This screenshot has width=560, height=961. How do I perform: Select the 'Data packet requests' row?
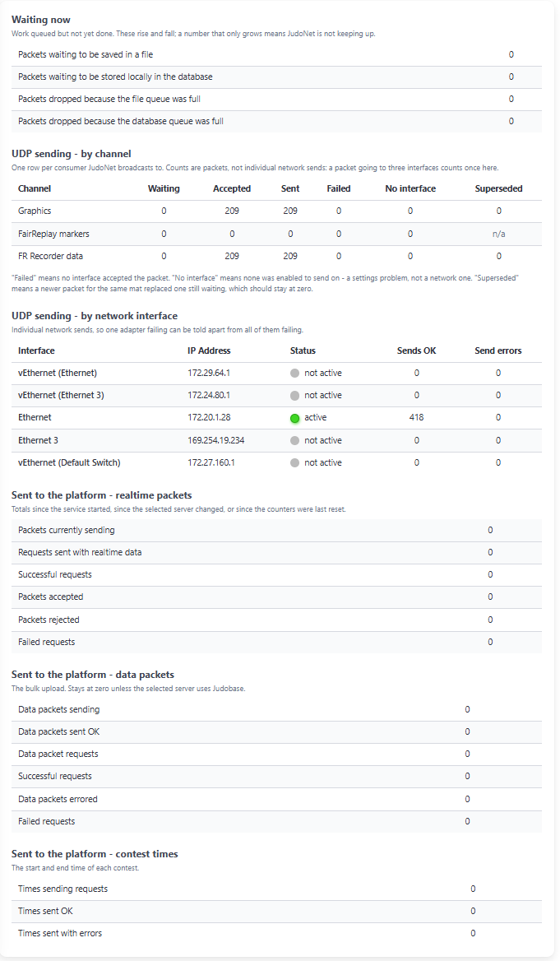point(276,754)
